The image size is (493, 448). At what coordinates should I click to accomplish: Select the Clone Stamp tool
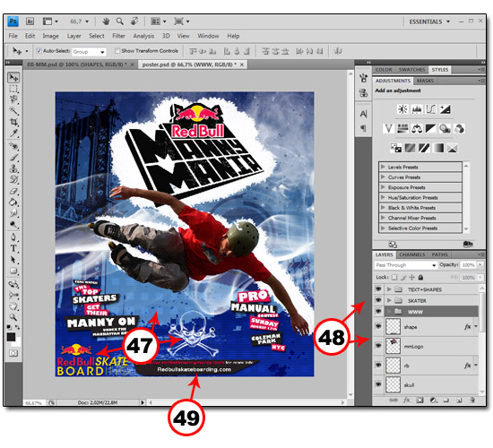pyautogui.click(x=13, y=168)
